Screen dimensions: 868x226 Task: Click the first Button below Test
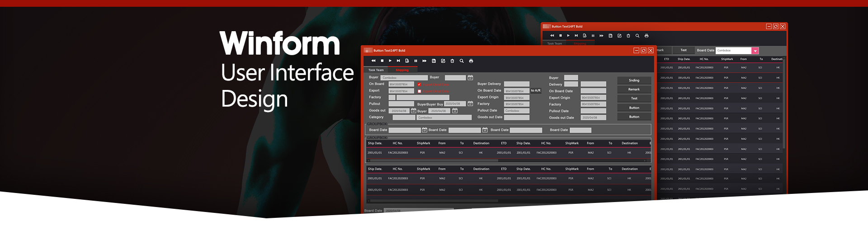coord(634,108)
